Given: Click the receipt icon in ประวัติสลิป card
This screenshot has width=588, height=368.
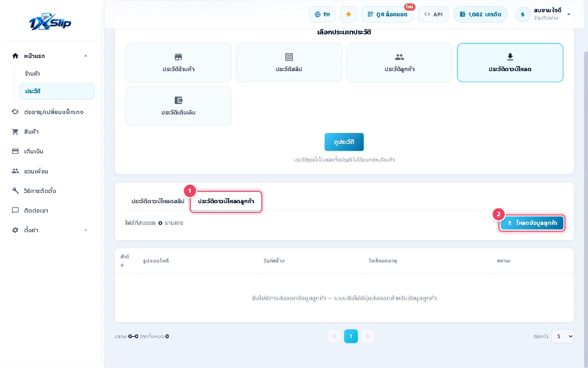Looking at the screenshot, I should click(x=289, y=57).
